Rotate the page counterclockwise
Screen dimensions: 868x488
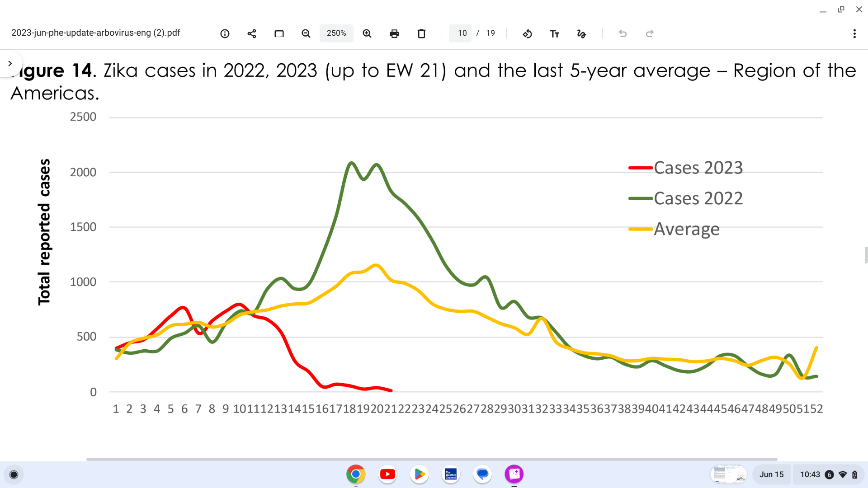click(527, 33)
